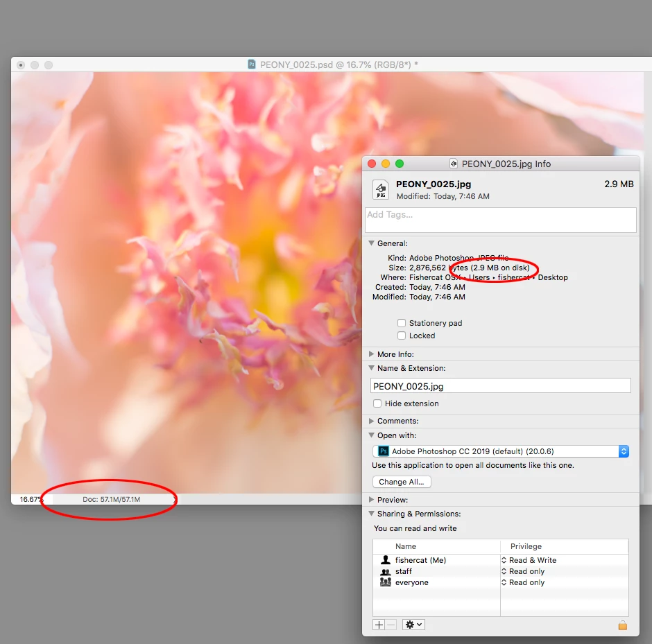
Task: Select the staff user row
Action: [501, 571]
